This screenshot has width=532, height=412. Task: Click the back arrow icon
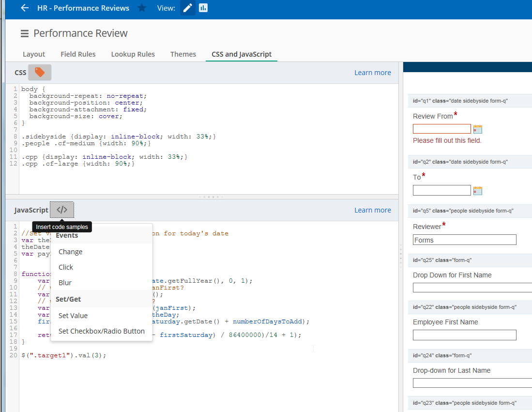point(25,8)
